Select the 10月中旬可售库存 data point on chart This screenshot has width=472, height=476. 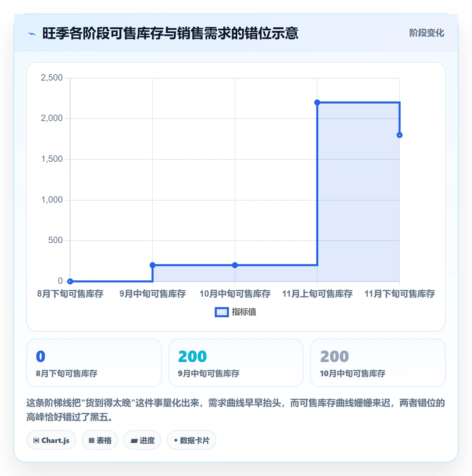point(235,265)
